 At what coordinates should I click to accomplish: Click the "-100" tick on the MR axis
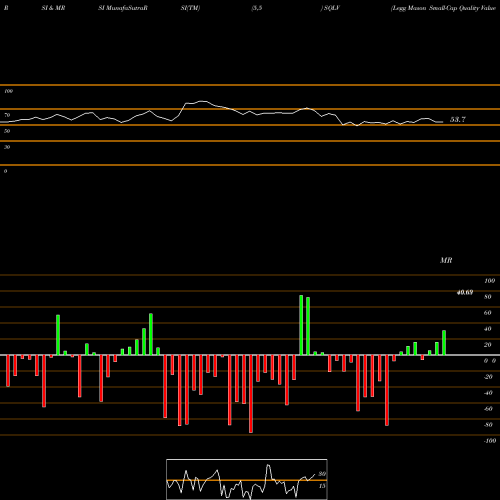489,441
